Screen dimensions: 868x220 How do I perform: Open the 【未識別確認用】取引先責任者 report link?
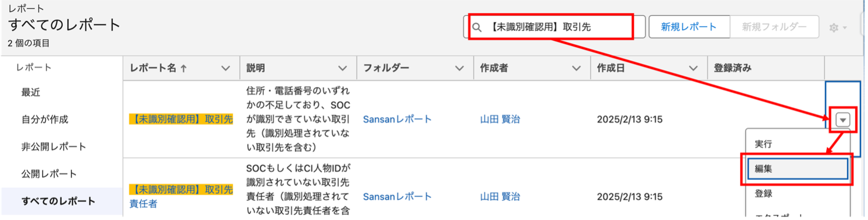[181, 197]
